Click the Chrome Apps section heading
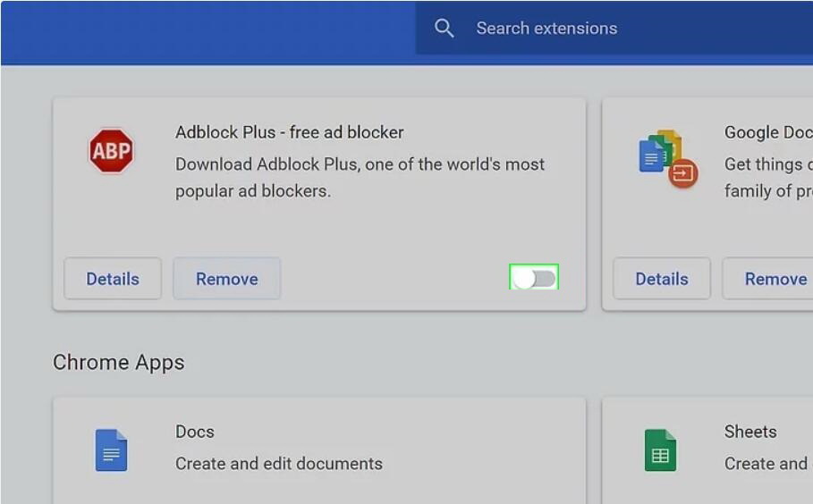The image size is (813, 504). coord(118,362)
